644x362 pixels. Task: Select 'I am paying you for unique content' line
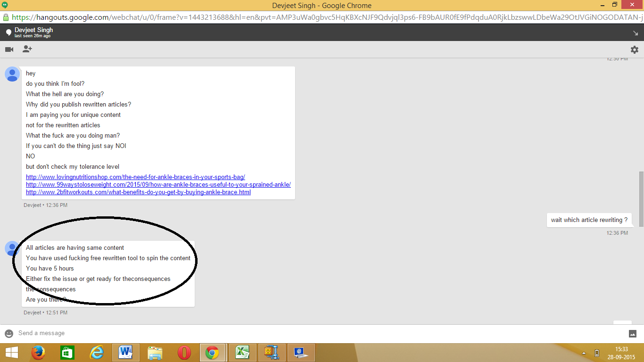(73, 115)
